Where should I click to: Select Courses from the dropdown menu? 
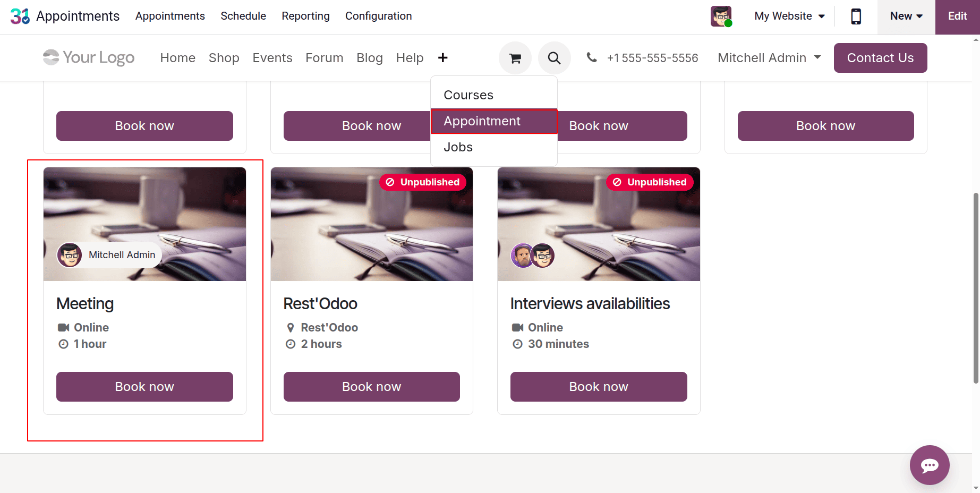pos(494,95)
